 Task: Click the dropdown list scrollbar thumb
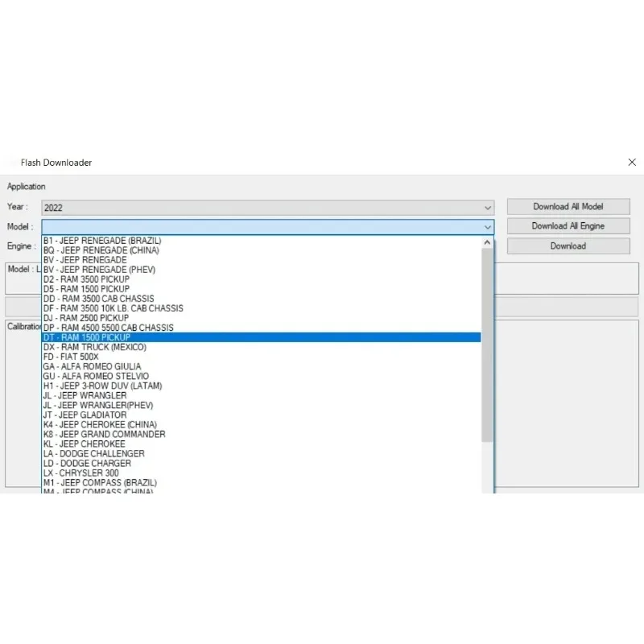(487, 345)
